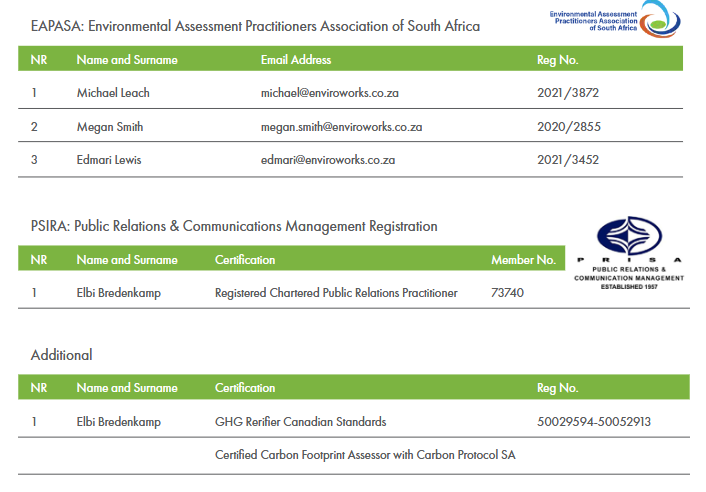Click registration number 2020/2855
Screen dimensions: 706x492
568,127
